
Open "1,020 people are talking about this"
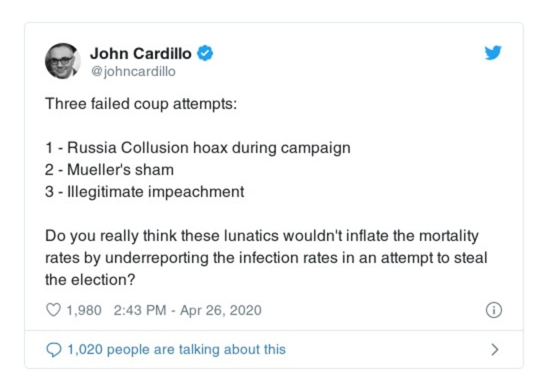point(176,350)
